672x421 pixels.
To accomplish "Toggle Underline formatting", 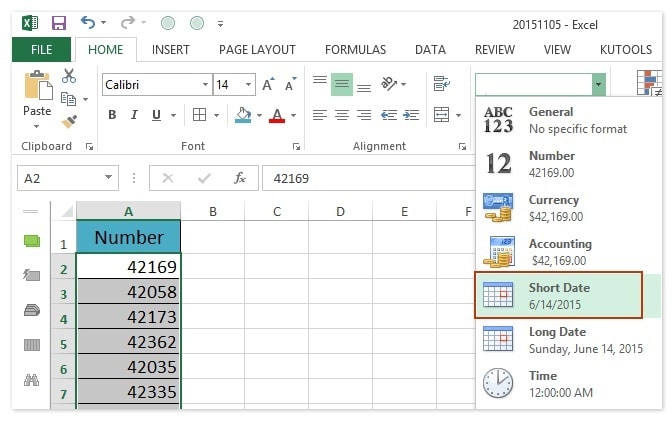I will click(x=156, y=115).
